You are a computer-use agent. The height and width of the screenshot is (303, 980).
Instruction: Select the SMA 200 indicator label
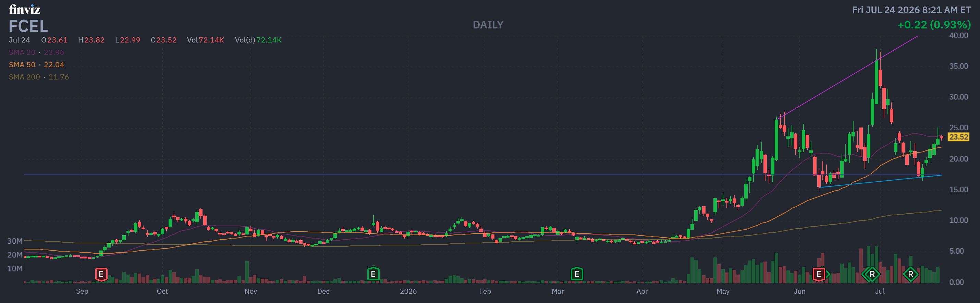click(24, 77)
